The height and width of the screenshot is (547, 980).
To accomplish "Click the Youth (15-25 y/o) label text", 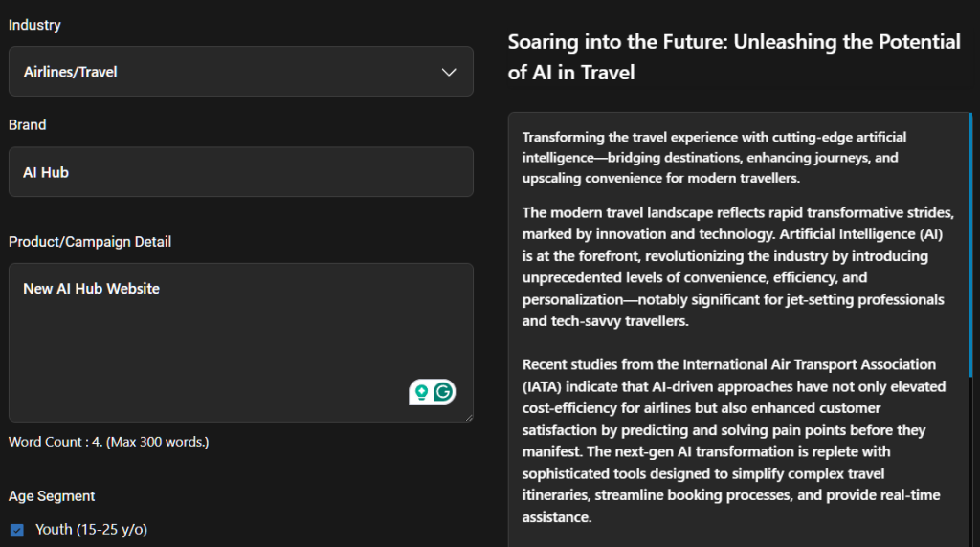I will pyautogui.click(x=91, y=529).
